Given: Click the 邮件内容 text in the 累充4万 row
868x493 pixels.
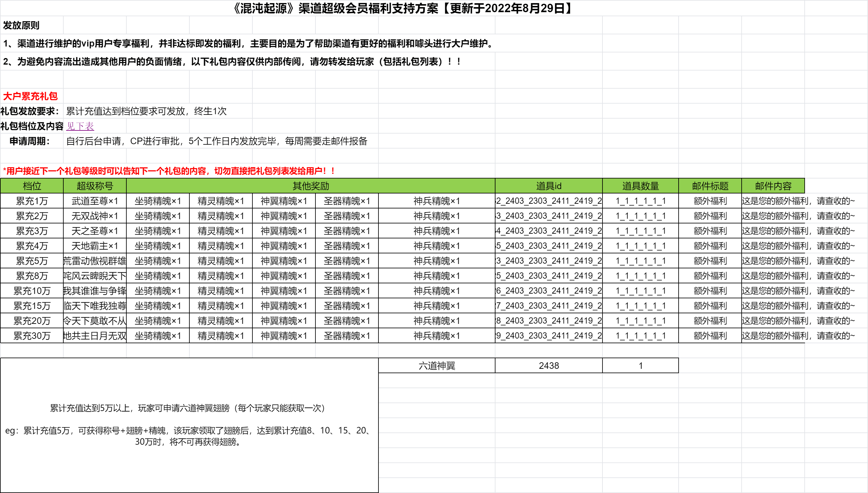Looking at the screenshot, I should click(798, 246).
